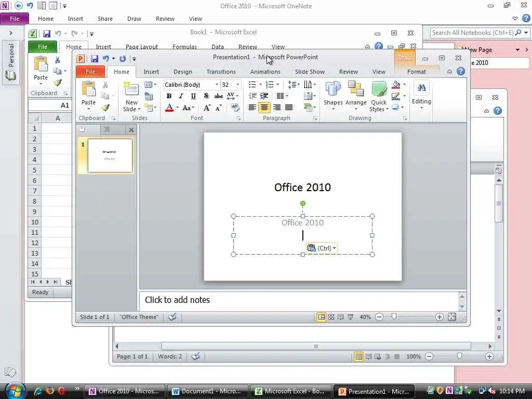532x399 pixels.
Task: Expand Shape Fill dropdown in Drawing group
Action: (404, 85)
